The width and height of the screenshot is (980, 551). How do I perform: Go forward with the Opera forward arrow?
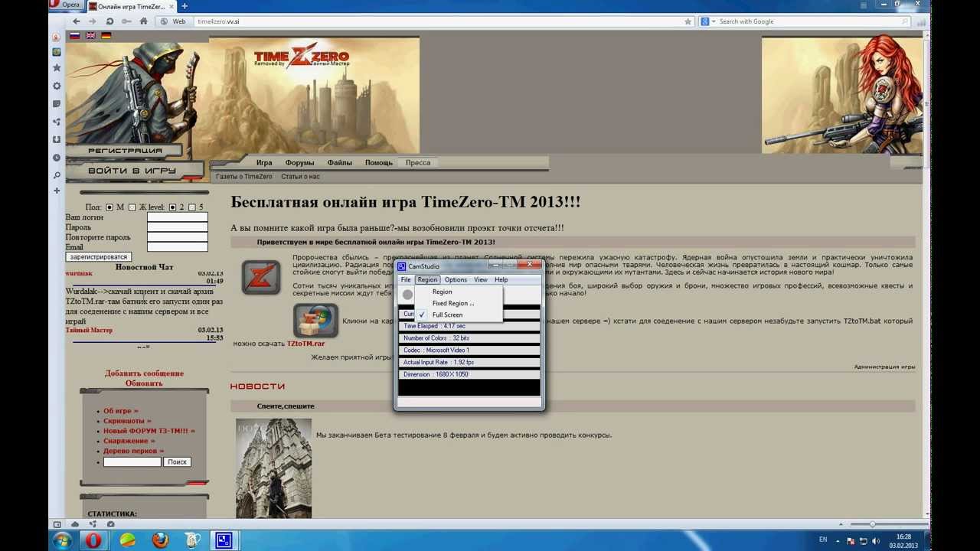pos(93,21)
